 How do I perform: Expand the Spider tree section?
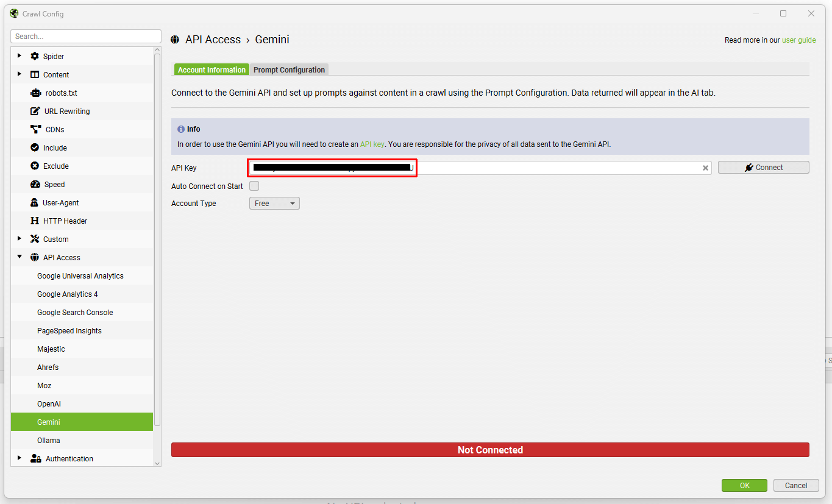click(20, 56)
